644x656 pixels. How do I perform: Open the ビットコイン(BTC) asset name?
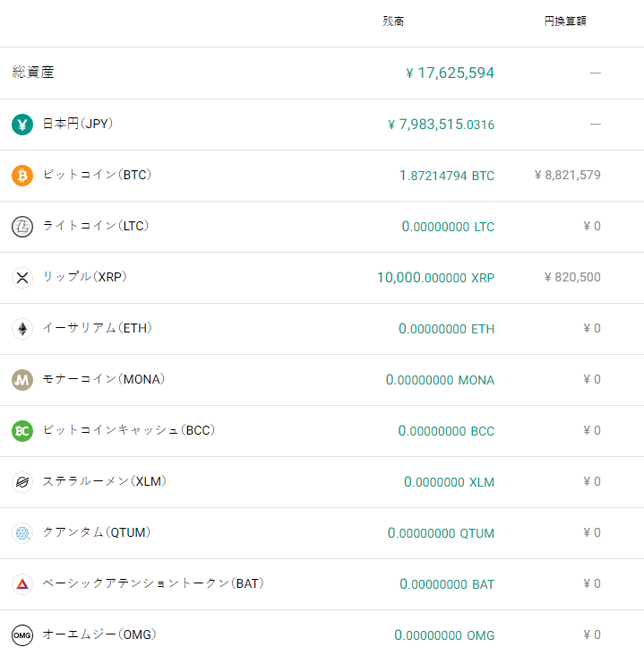tap(97, 175)
